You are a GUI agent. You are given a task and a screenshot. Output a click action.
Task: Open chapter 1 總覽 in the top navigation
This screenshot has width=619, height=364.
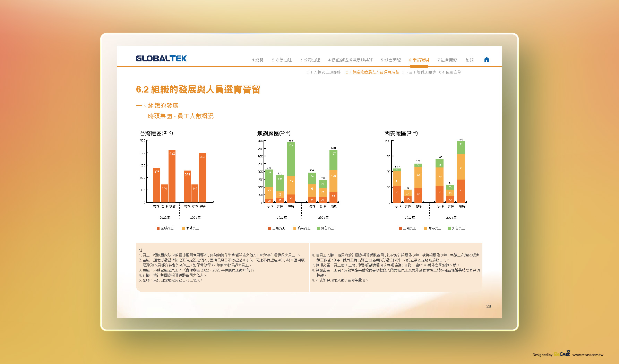coord(258,60)
